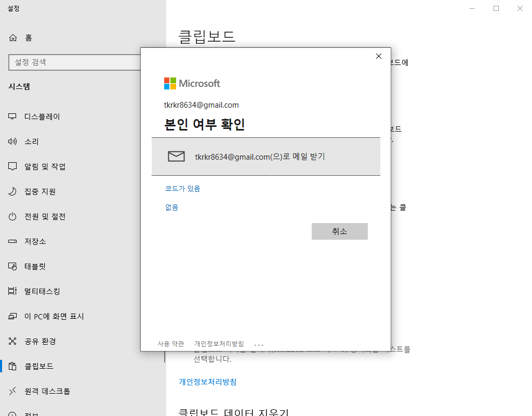Click the Power and sleep icon
Screen dimensions: 532x416
coord(12,216)
